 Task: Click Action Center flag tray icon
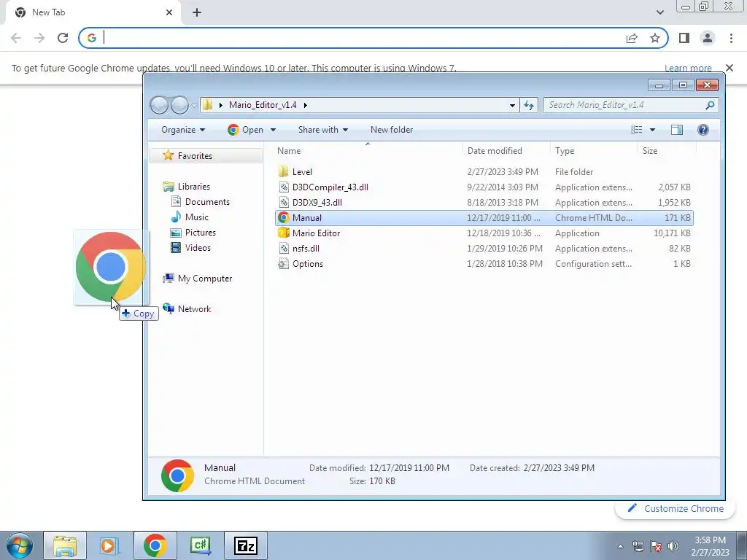coord(656,546)
